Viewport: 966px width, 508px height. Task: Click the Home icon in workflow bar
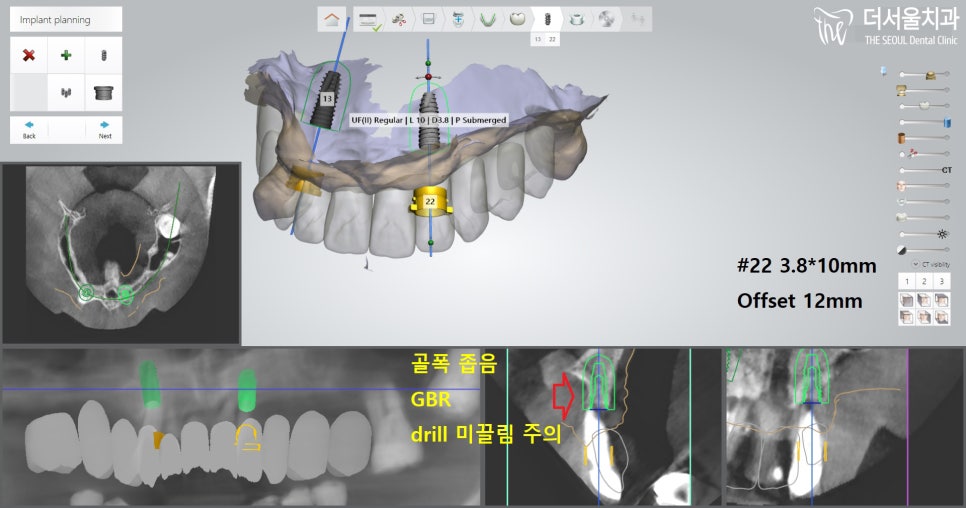331,18
